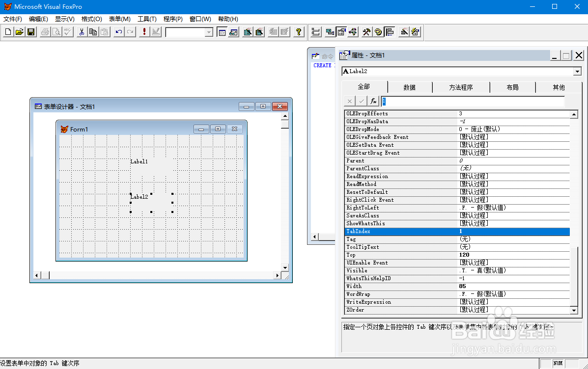
Task: Copy selection using the Copy icon
Action: tap(93, 32)
